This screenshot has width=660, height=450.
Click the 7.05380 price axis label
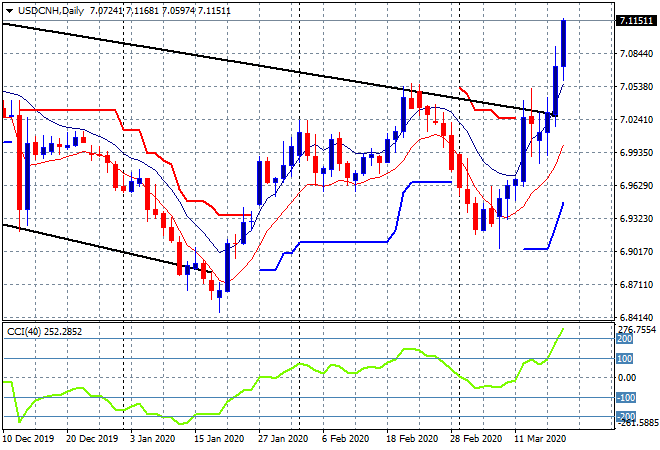click(636, 87)
